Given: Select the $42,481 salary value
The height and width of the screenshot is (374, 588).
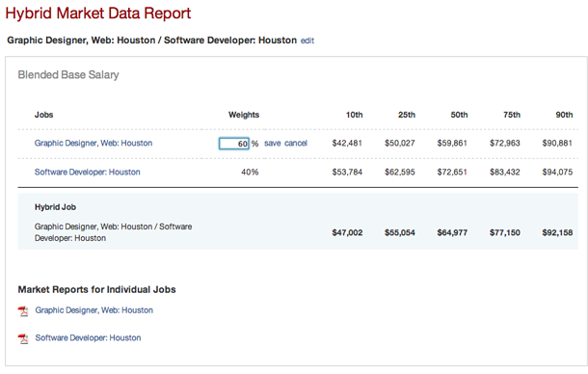Looking at the screenshot, I should tap(347, 143).
